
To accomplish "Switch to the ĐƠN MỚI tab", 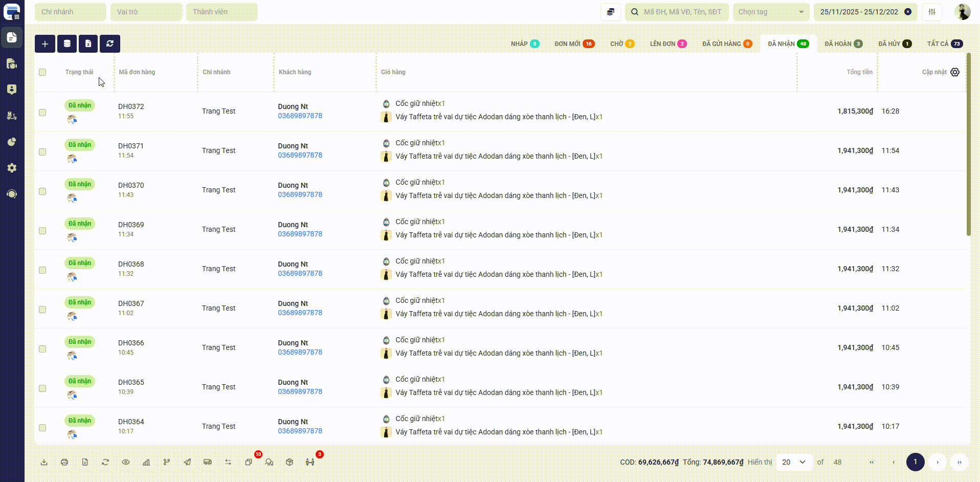I will pos(574,44).
